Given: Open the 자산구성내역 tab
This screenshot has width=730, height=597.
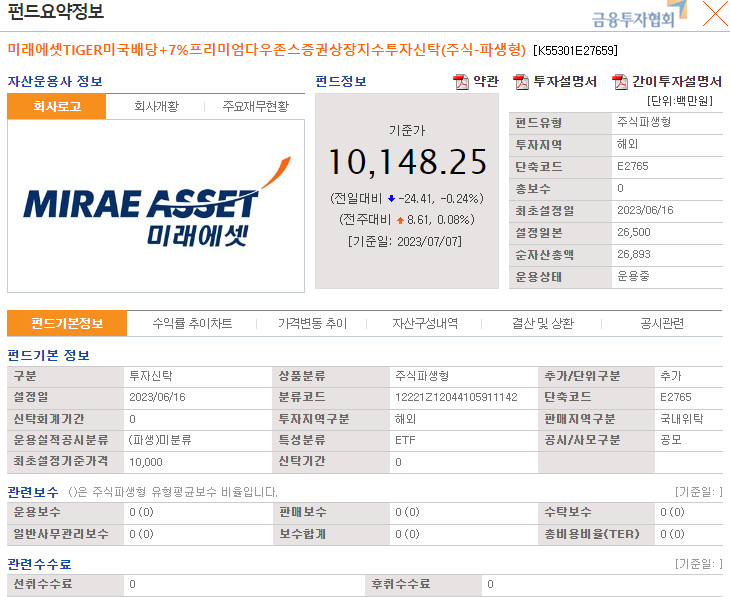Looking at the screenshot, I should [x=425, y=323].
